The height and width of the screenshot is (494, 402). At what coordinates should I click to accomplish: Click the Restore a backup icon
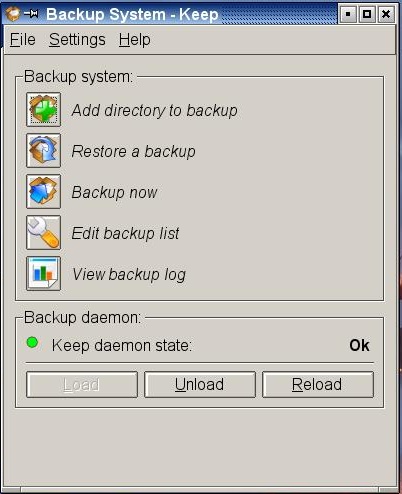click(43, 151)
